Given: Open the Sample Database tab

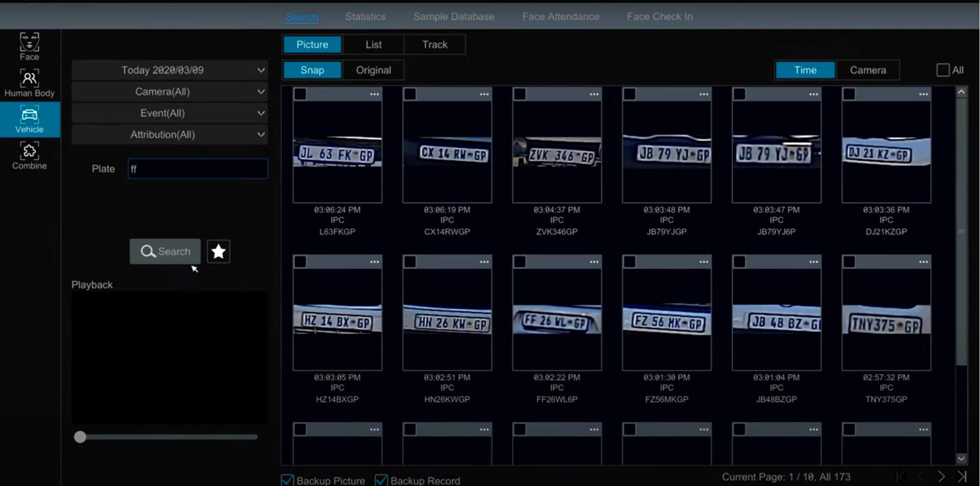Looking at the screenshot, I should tap(454, 16).
